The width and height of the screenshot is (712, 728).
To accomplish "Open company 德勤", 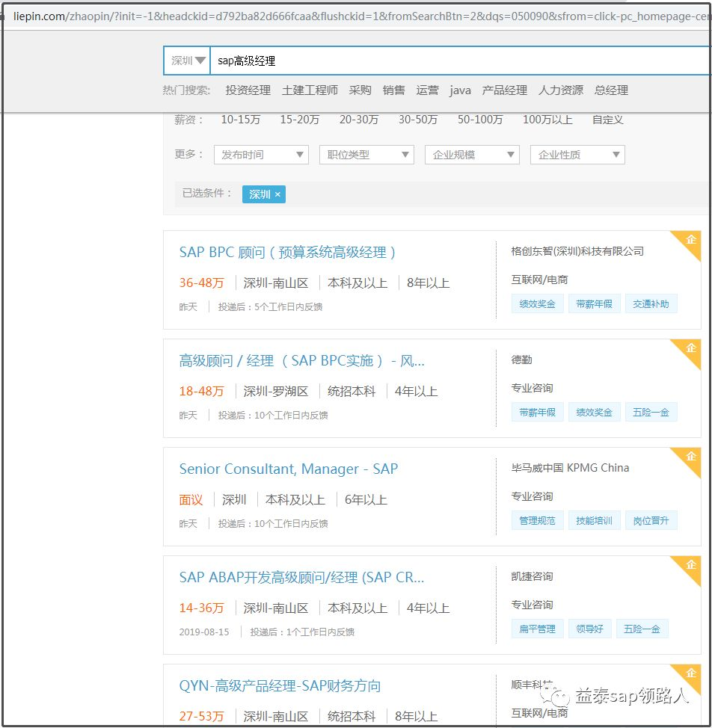I will (521, 360).
